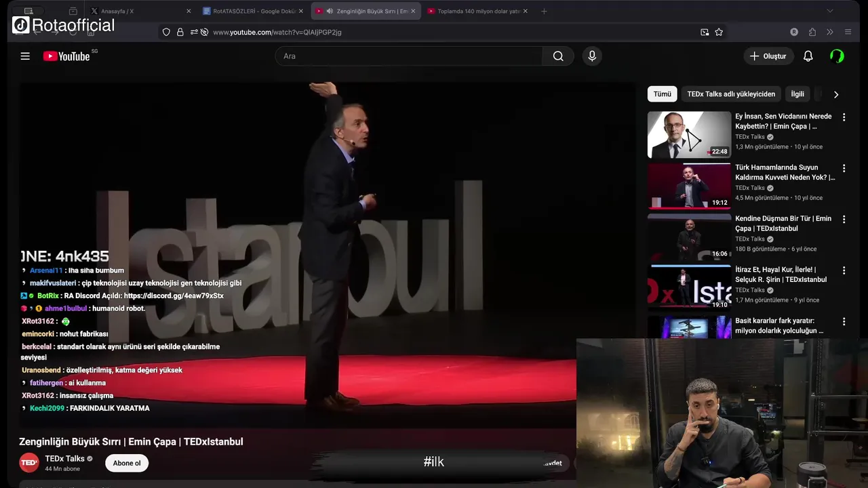Close the Toplamda 140 milyon tab
868x488 pixels.
pyautogui.click(x=526, y=11)
